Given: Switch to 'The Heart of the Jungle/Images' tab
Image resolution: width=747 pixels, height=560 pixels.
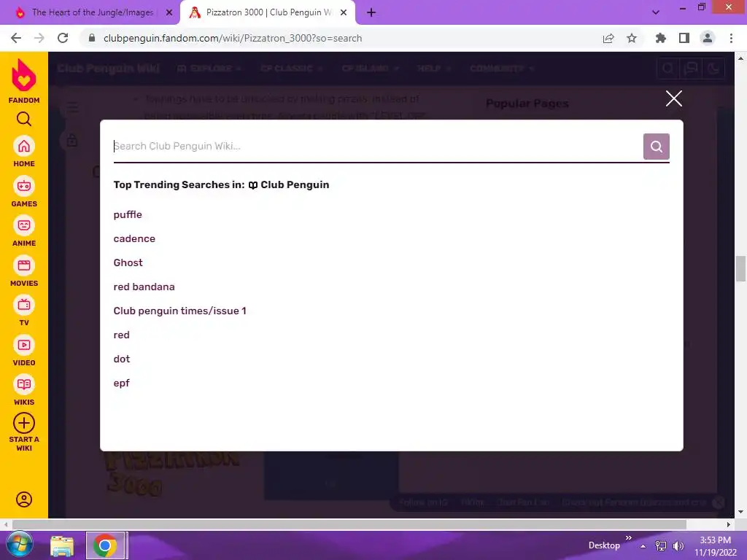Looking at the screenshot, I should (93, 12).
